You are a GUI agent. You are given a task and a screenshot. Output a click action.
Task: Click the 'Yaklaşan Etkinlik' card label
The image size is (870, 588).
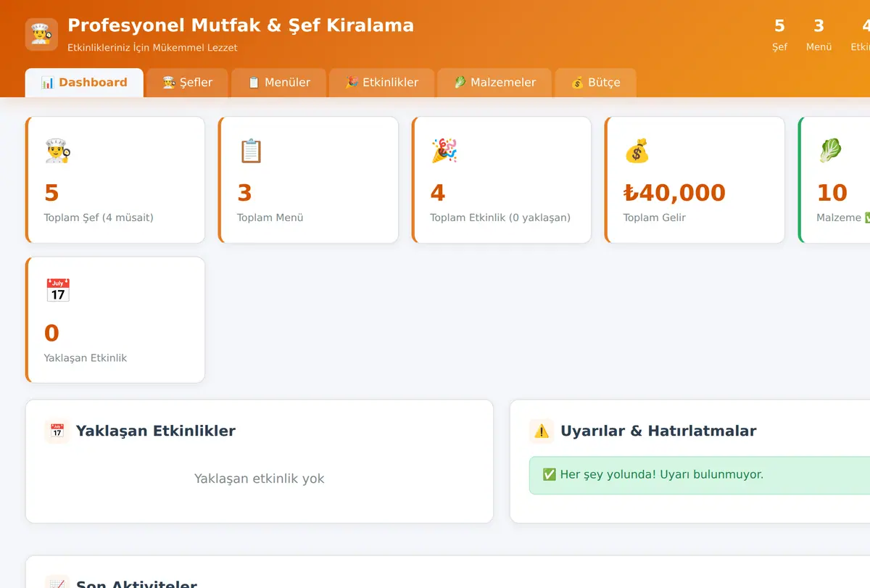86,358
